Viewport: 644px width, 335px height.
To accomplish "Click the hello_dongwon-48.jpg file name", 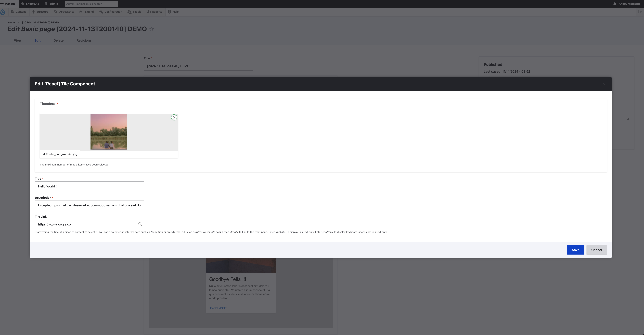I will [60, 154].
